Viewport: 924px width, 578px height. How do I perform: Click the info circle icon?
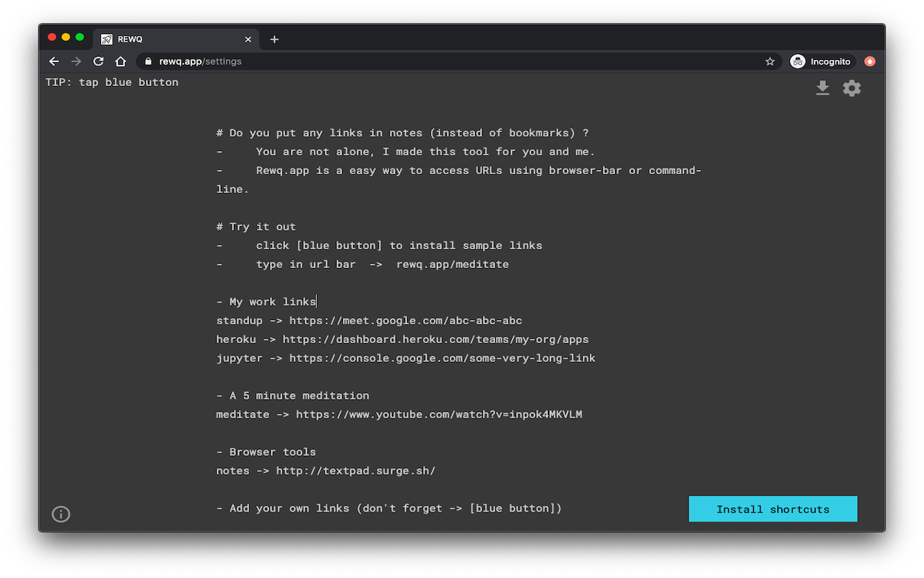(x=61, y=514)
